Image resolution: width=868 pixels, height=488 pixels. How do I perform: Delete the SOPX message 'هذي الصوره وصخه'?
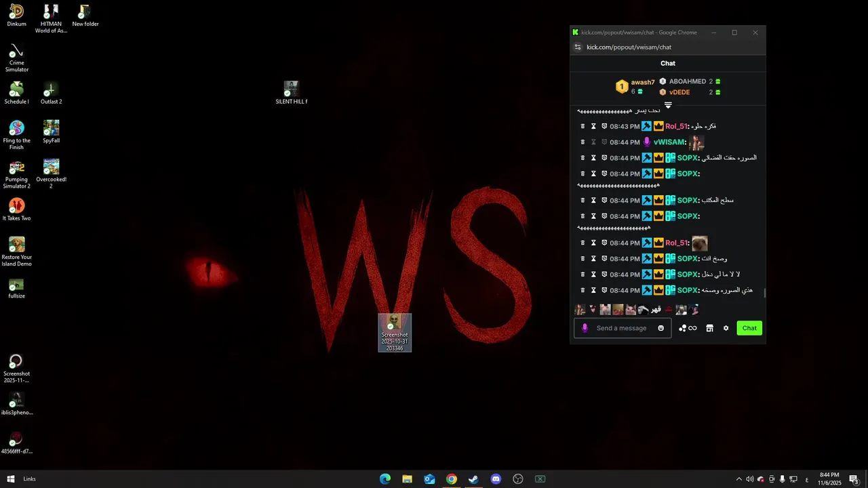[583, 290]
